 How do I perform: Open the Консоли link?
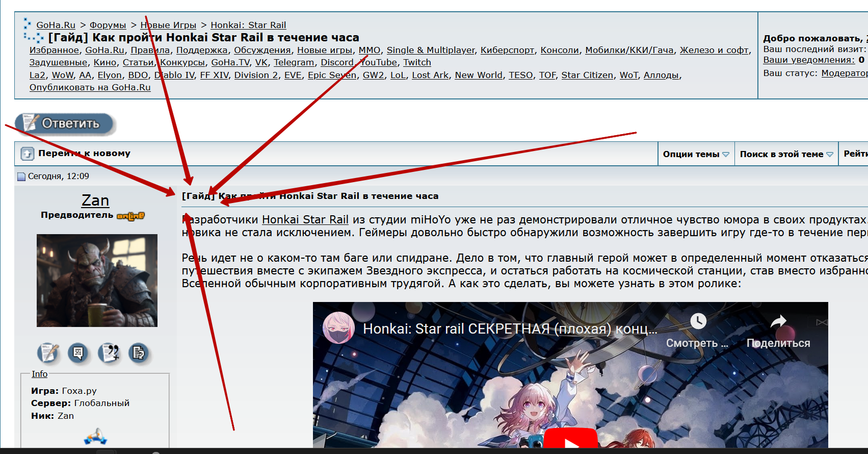click(560, 50)
